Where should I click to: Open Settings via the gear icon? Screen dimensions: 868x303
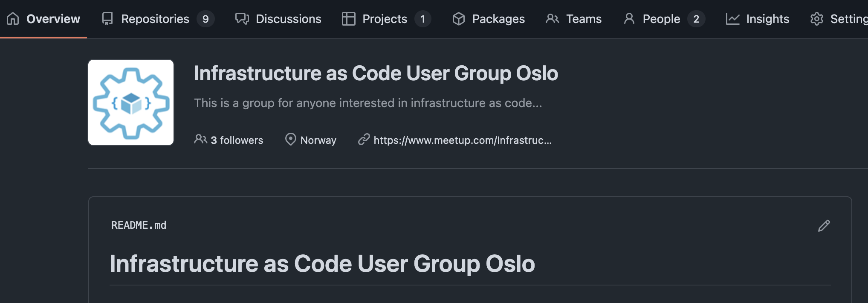(816, 19)
